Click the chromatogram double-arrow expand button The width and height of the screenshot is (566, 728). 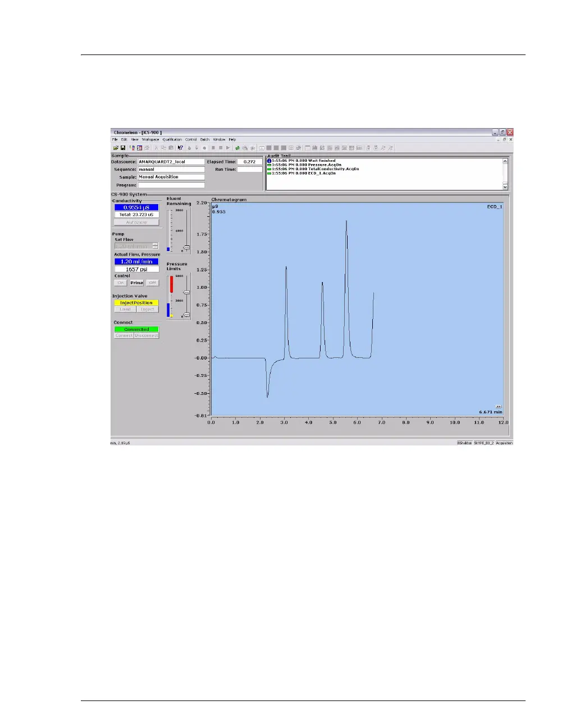[498, 406]
